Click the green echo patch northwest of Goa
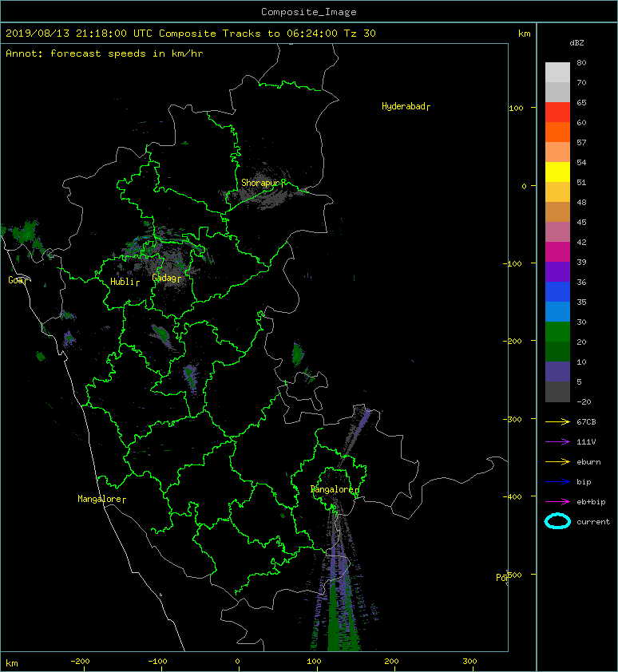Viewport: 618px width, 672px height. coord(26,234)
